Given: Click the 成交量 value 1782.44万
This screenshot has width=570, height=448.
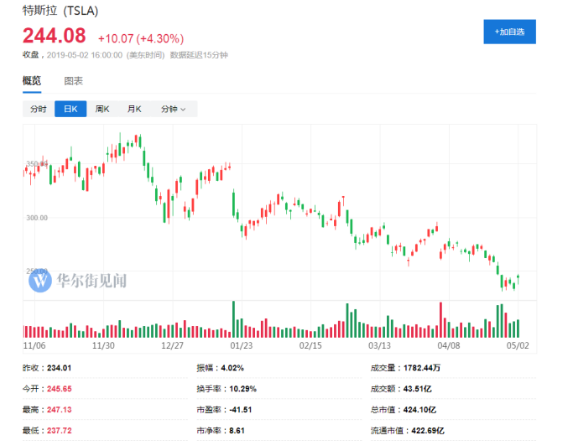Looking at the screenshot, I should click(422, 368).
